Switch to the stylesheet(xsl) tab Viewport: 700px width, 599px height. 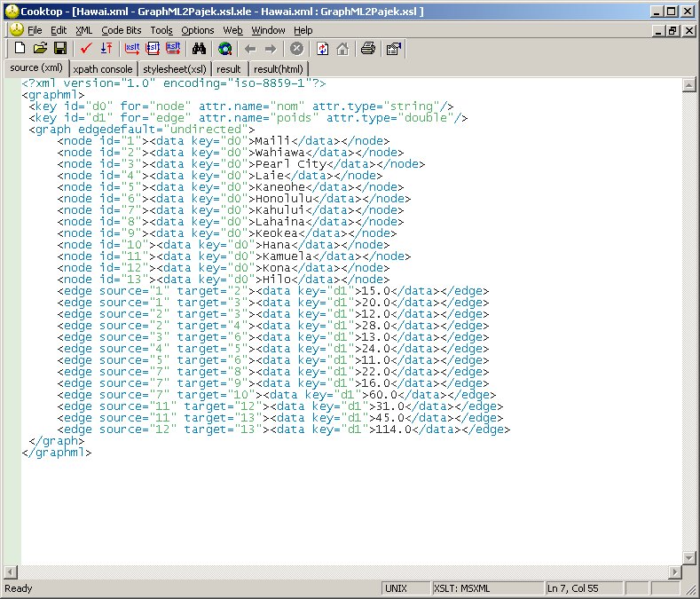coord(175,68)
